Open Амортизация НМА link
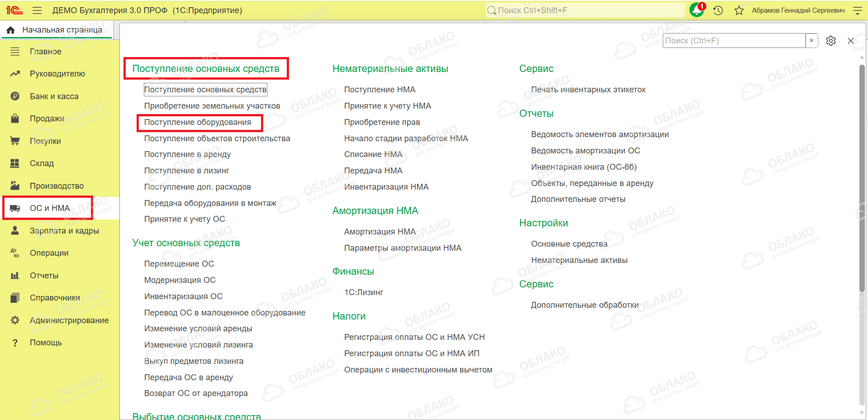 pos(380,232)
